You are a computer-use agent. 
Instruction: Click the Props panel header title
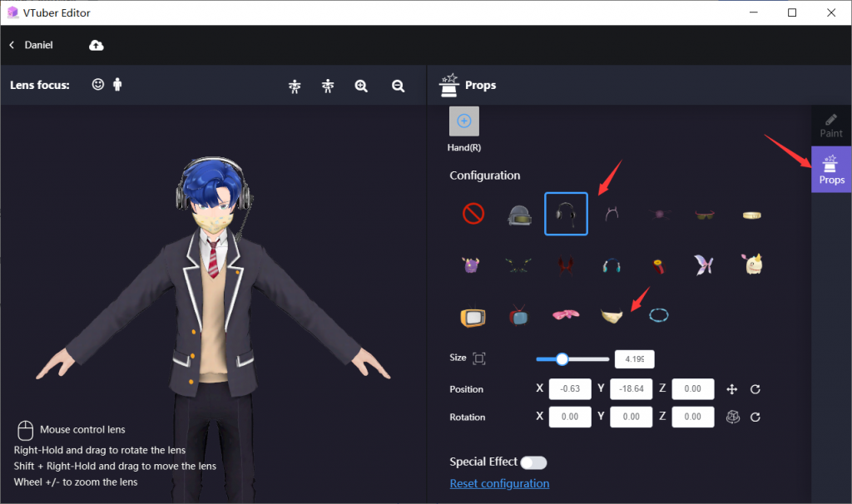480,86
